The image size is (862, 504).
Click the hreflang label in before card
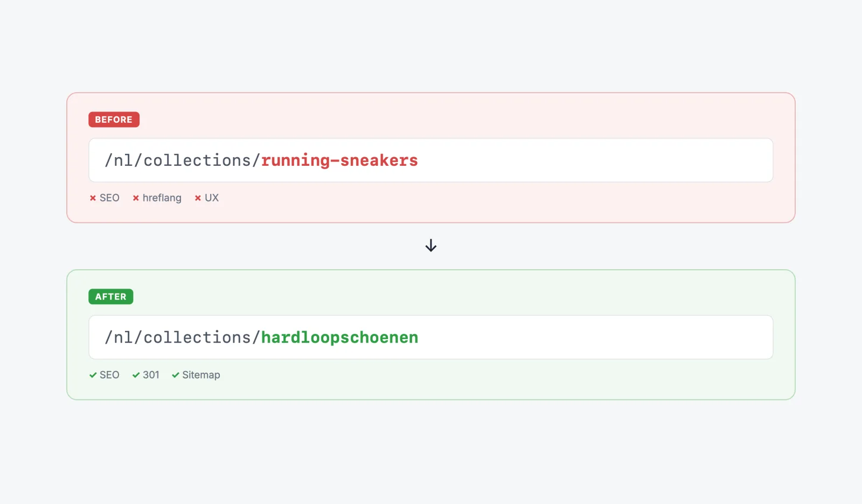click(x=162, y=198)
